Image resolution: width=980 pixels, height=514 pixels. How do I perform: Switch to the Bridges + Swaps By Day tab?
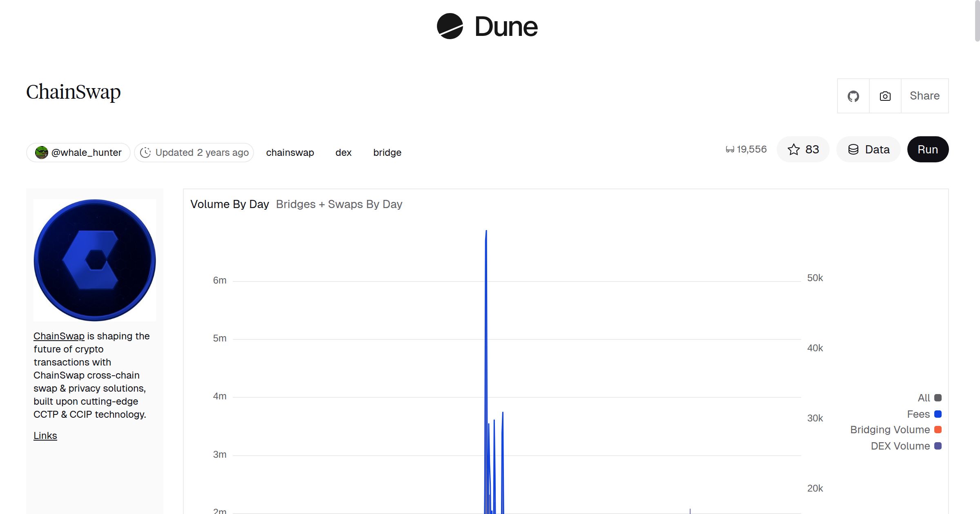339,204
